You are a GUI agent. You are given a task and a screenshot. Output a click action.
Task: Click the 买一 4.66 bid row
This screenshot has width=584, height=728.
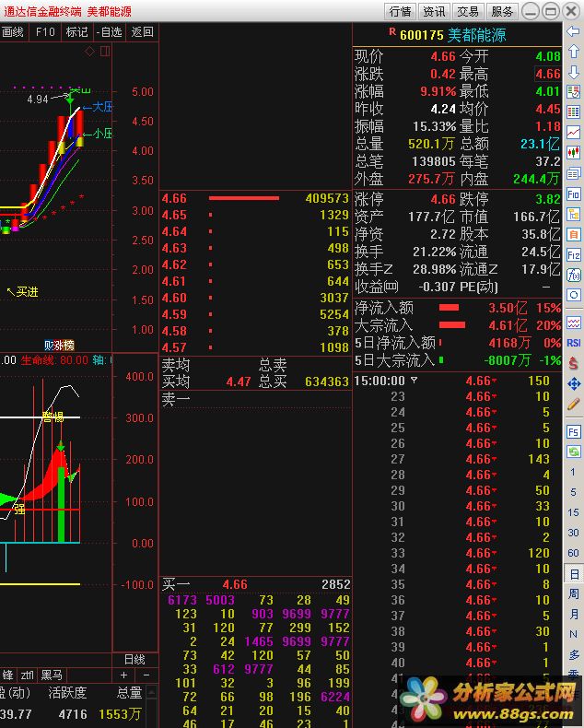click(x=256, y=584)
